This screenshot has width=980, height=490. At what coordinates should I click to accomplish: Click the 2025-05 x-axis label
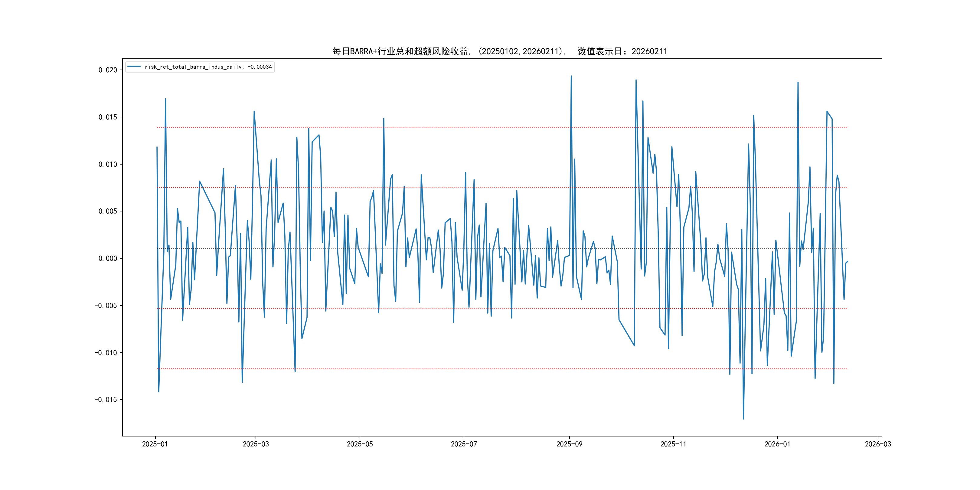(x=360, y=444)
